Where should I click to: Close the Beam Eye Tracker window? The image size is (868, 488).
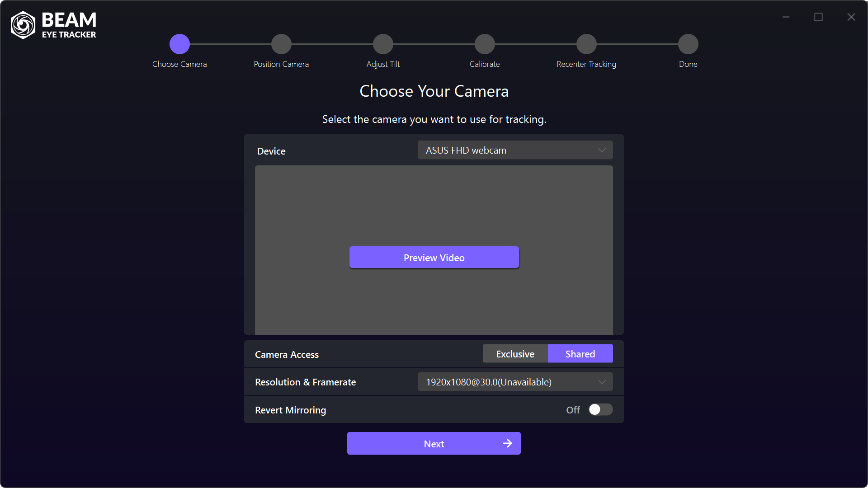click(x=851, y=17)
